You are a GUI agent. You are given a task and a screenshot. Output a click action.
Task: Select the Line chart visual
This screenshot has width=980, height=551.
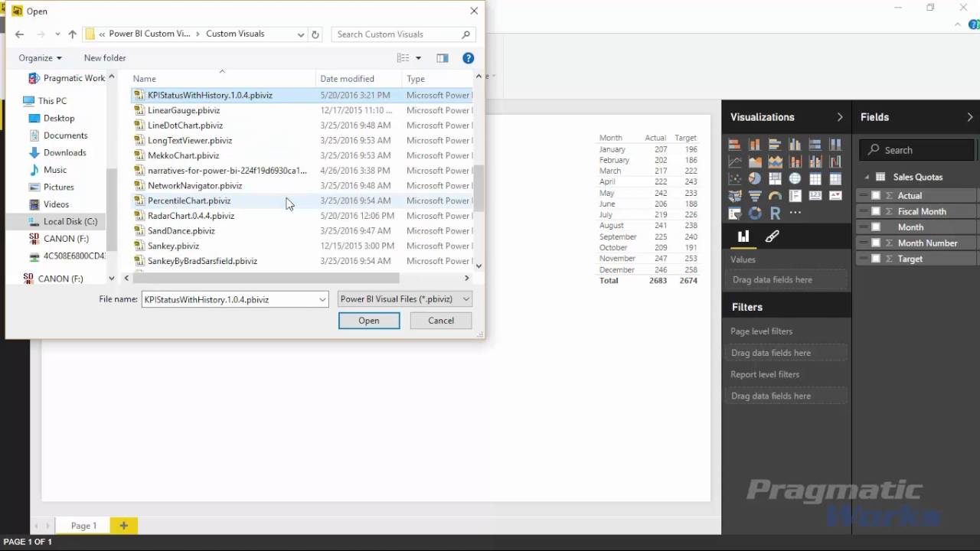[735, 161]
